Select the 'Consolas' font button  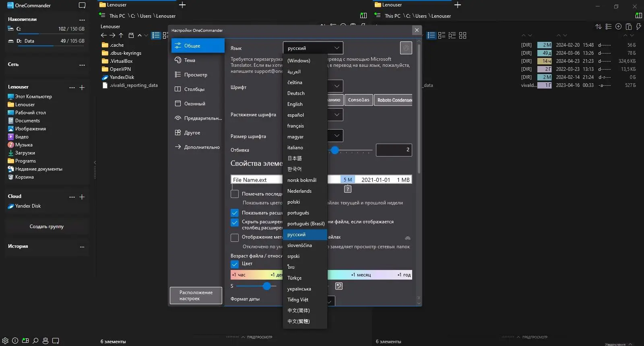click(359, 100)
